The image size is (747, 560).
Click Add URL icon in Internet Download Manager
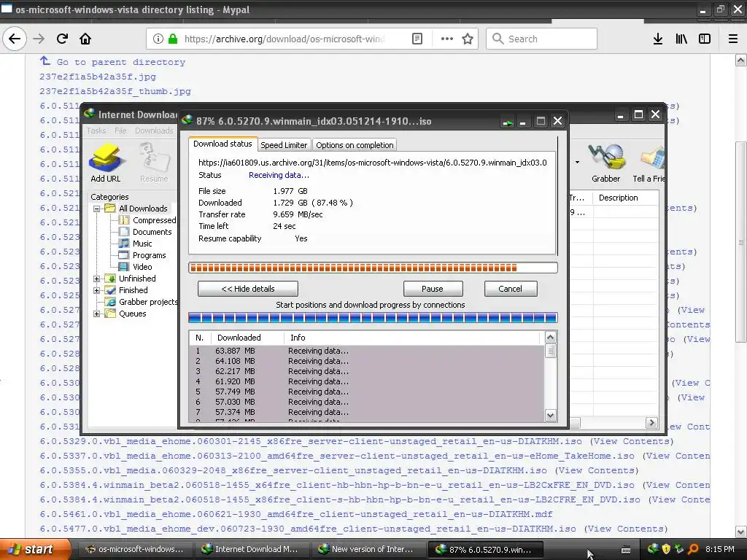tap(106, 163)
